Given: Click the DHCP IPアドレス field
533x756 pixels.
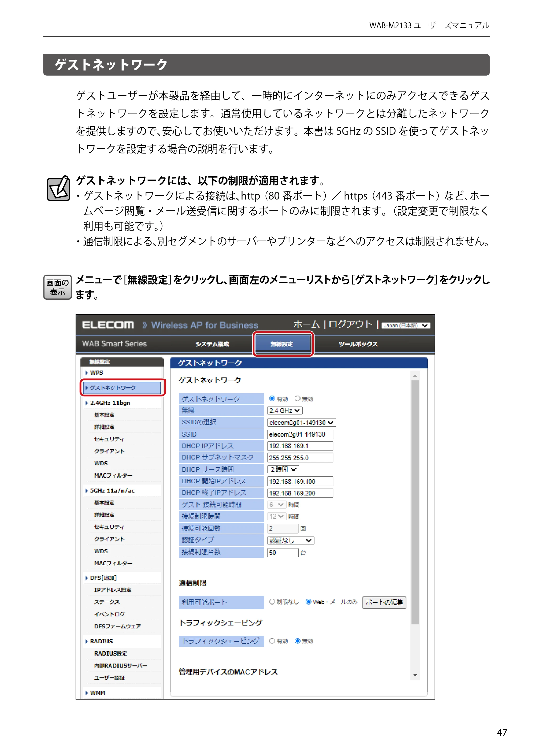Looking at the screenshot, I should pyautogui.click(x=300, y=446).
